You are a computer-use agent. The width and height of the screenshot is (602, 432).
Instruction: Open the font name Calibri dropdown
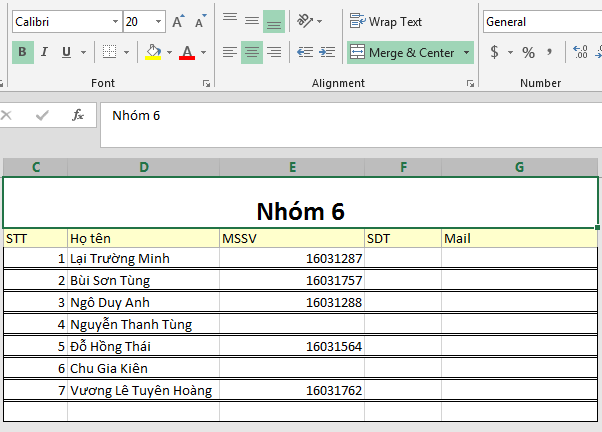coord(115,22)
